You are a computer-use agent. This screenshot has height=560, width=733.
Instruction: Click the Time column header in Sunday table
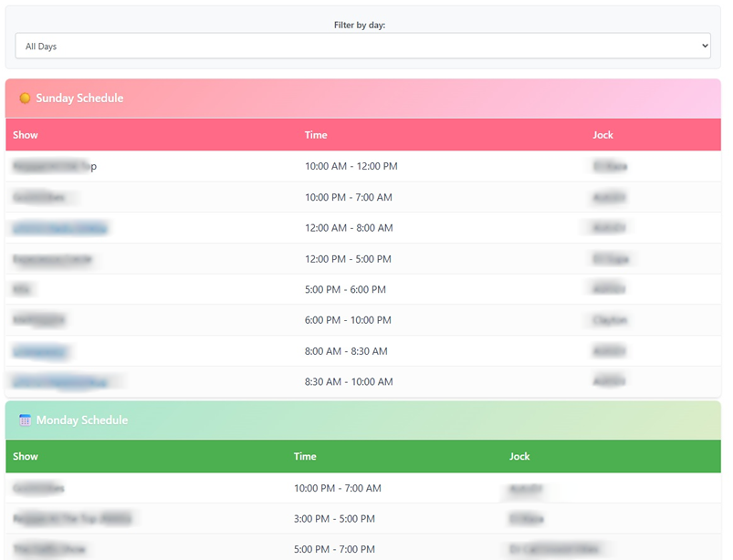pos(316,135)
